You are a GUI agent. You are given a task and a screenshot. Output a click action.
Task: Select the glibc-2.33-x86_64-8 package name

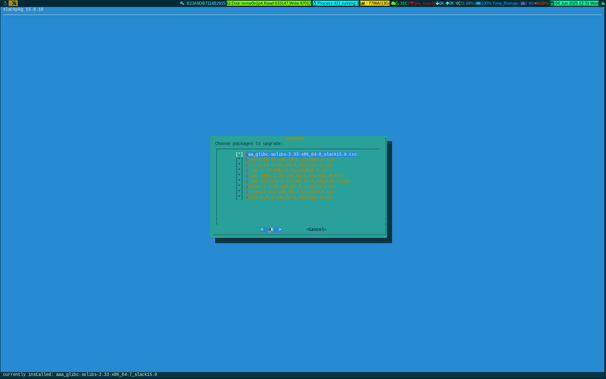(x=287, y=170)
